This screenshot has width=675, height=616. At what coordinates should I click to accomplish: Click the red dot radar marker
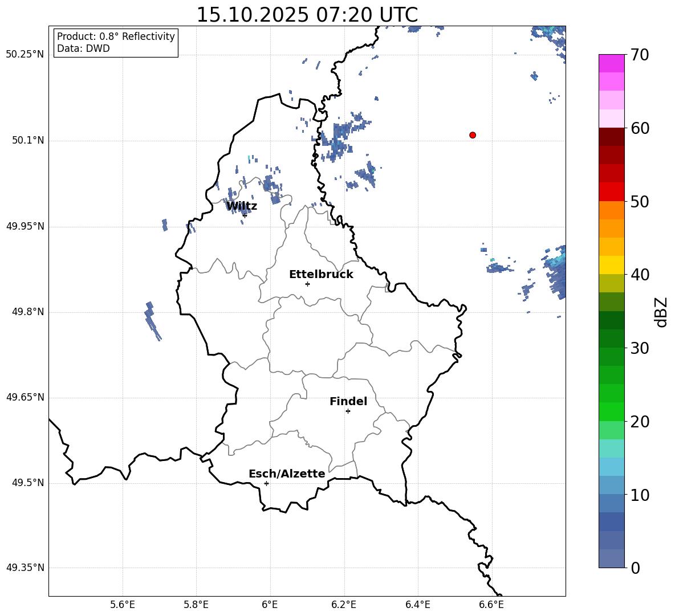tap(473, 135)
